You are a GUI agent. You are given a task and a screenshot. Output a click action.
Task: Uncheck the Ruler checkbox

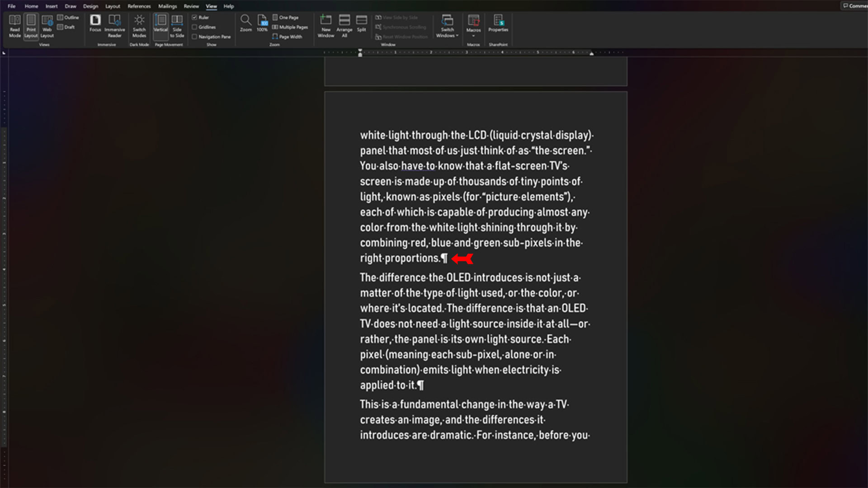[194, 17]
